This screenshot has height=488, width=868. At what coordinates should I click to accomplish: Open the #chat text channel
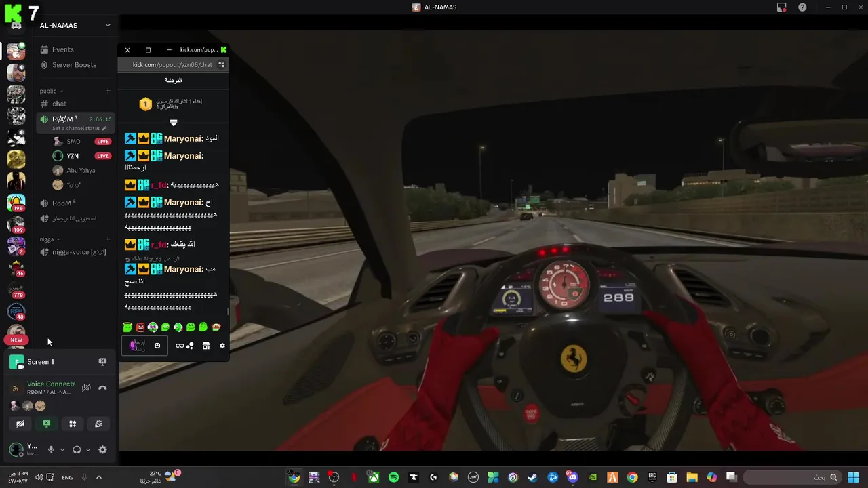tap(60, 104)
